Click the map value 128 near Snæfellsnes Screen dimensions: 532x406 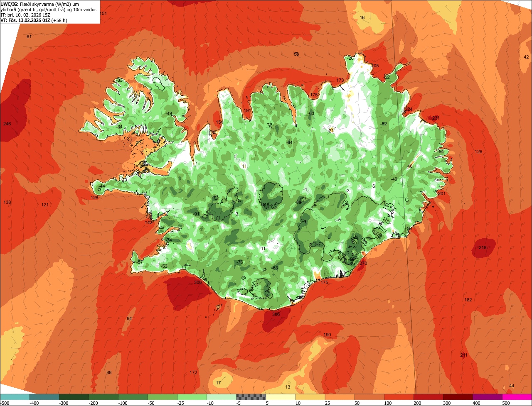(x=94, y=198)
